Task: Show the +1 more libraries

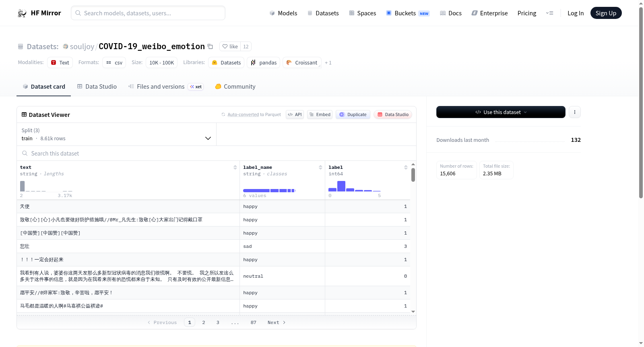Action: (328, 62)
